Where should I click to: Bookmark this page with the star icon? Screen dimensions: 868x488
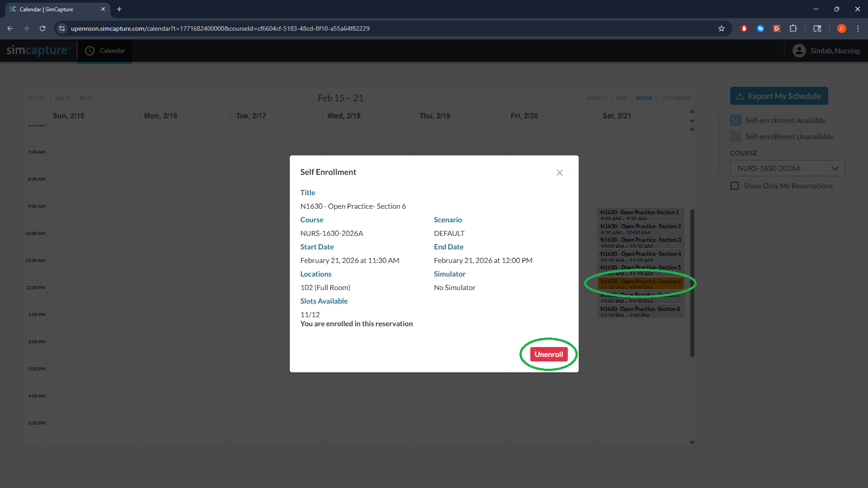[x=722, y=28]
